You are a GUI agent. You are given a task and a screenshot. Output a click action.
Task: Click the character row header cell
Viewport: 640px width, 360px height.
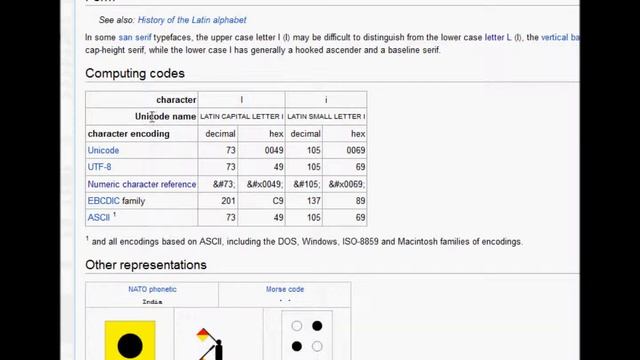coord(142,100)
